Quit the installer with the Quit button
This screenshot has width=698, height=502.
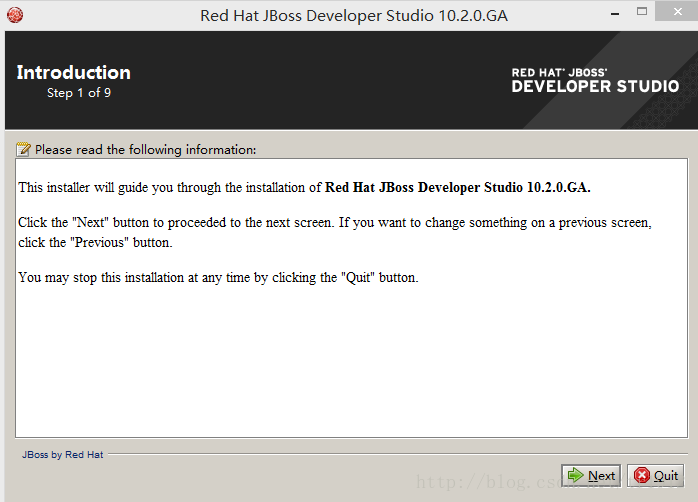point(656,476)
